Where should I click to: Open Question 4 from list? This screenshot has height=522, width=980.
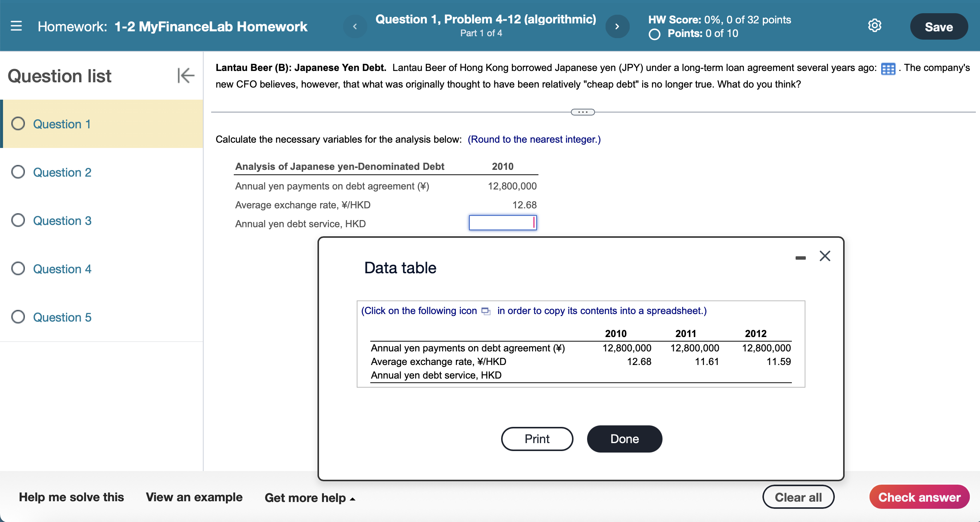click(x=62, y=269)
